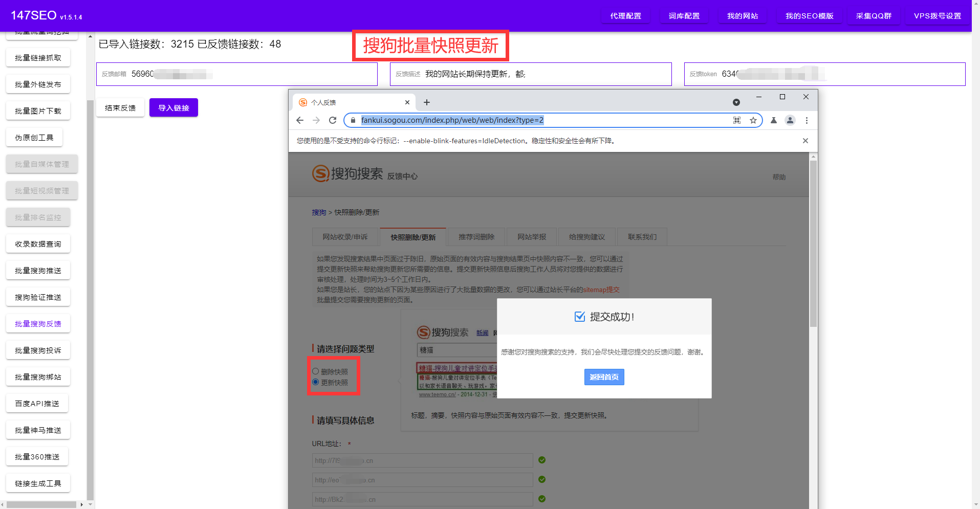Open a new browser tab

427,102
